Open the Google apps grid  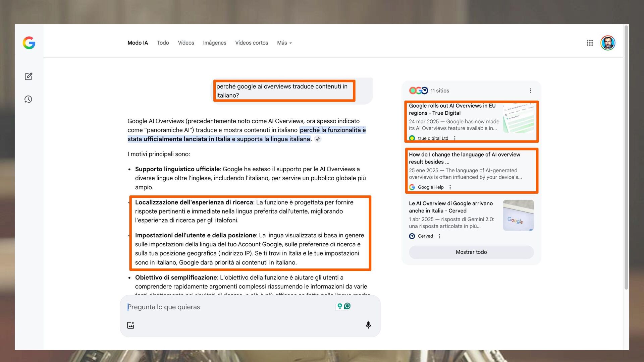[x=590, y=43]
